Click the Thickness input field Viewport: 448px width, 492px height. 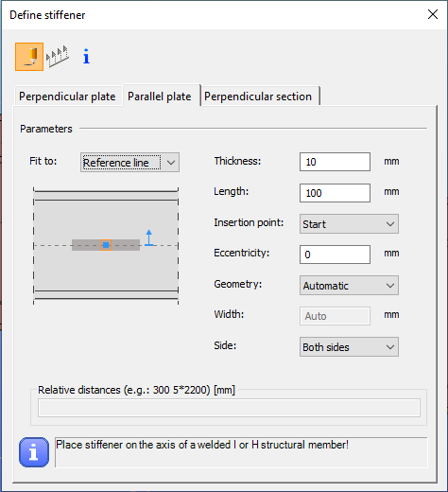tap(335, 162)
